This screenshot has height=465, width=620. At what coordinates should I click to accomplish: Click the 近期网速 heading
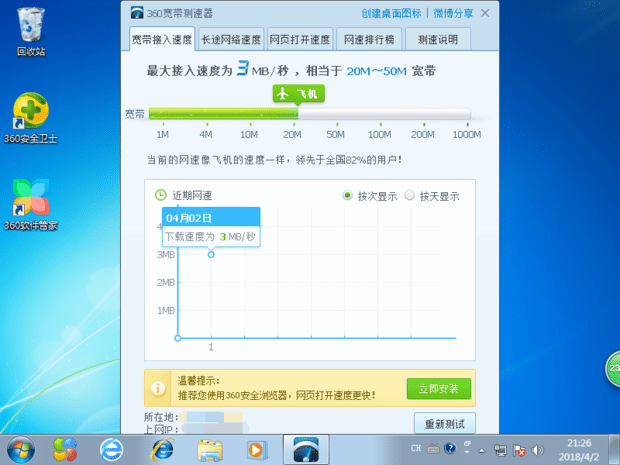pyautogui.click(x=192, y=195)
